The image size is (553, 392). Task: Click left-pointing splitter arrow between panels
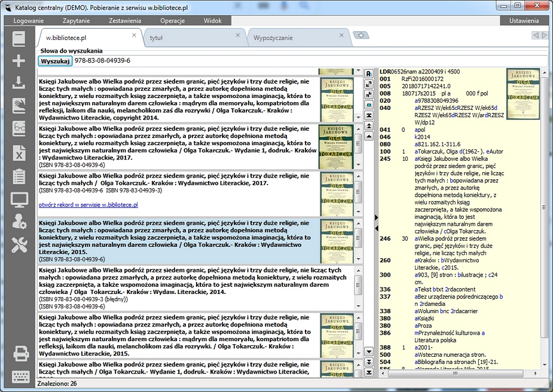coord(376,228)
